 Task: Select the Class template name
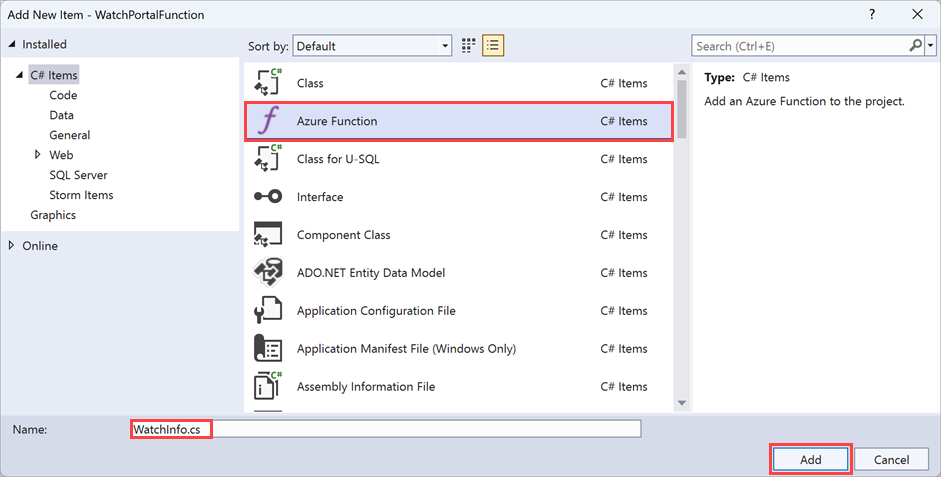pos(310,83)
